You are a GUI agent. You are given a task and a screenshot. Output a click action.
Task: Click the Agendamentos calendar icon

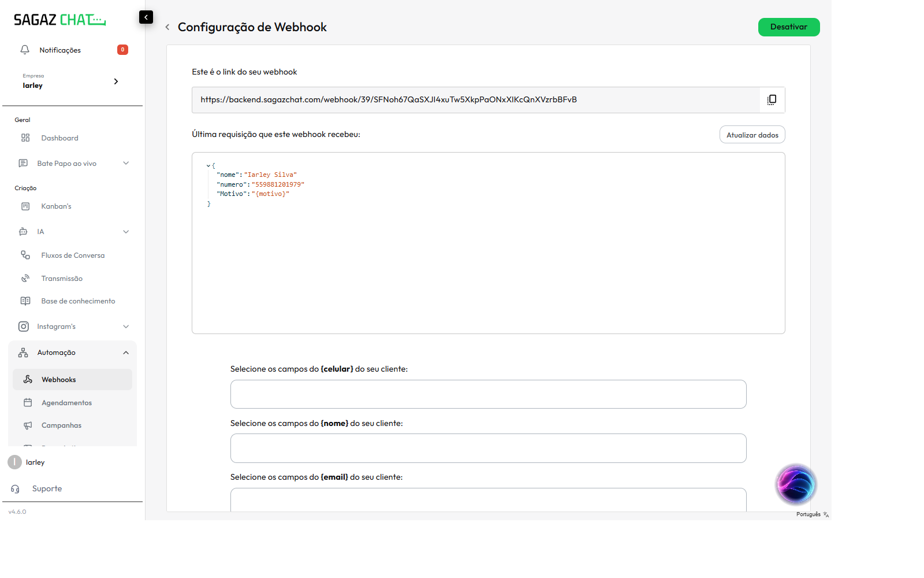(x=28, y=402)
